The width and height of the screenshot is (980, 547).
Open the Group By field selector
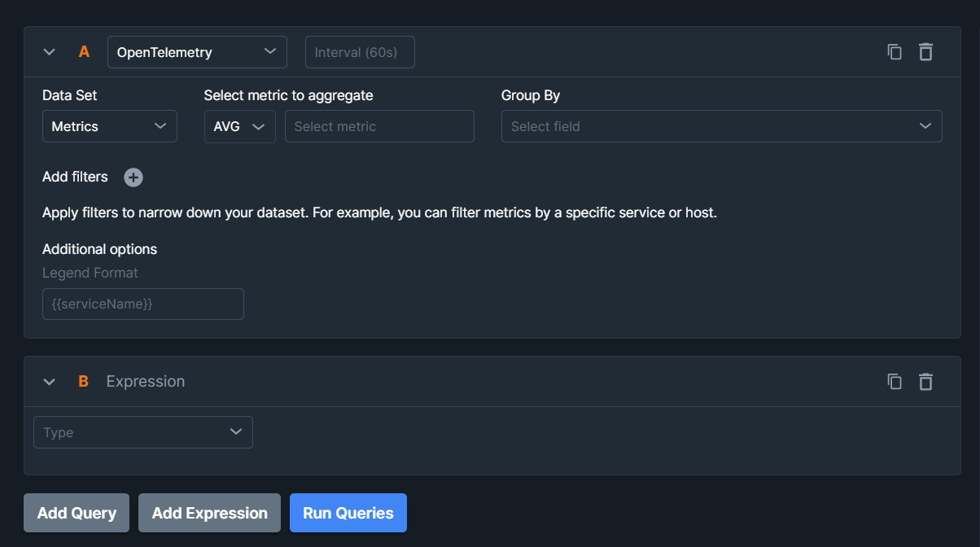pyautogui.click(x=721, y=126)
